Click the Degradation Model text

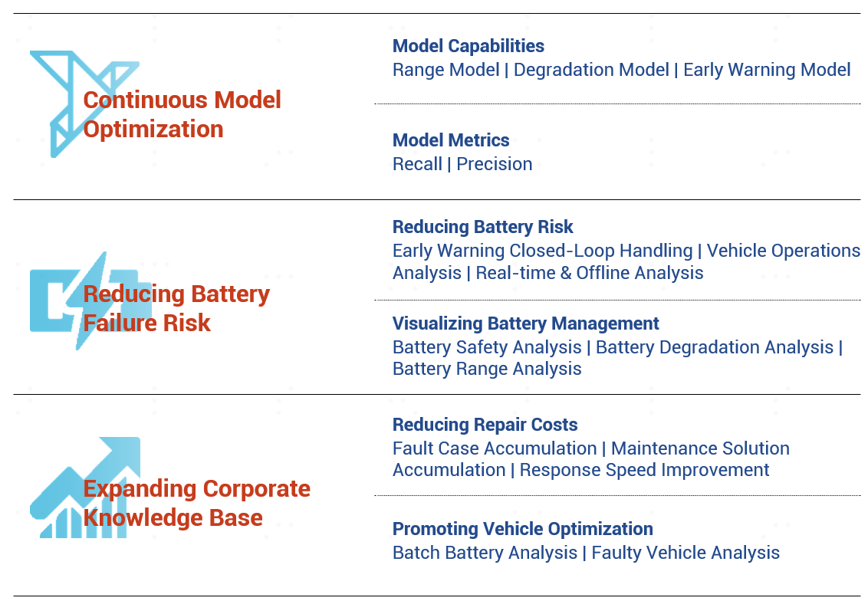point(591,70)
